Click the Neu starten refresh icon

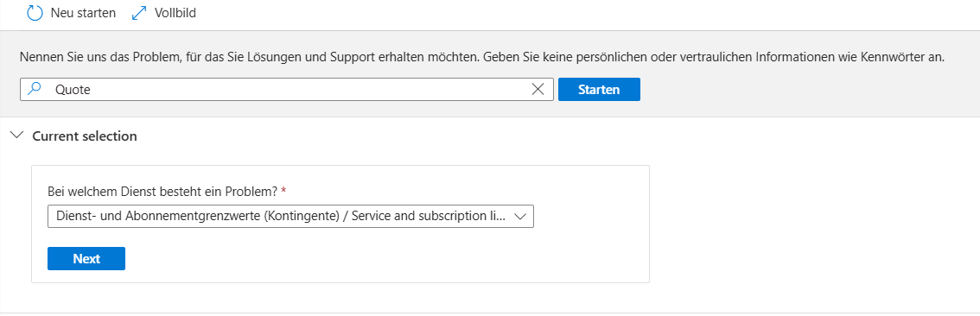pyautogui.click(x=35, y=13)
